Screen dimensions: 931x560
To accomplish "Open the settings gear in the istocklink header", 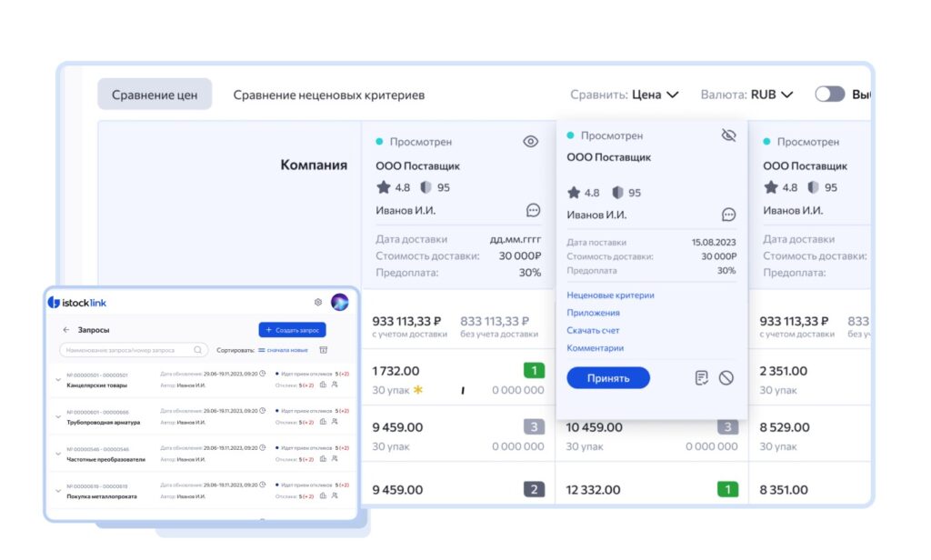I will point(318,302).
